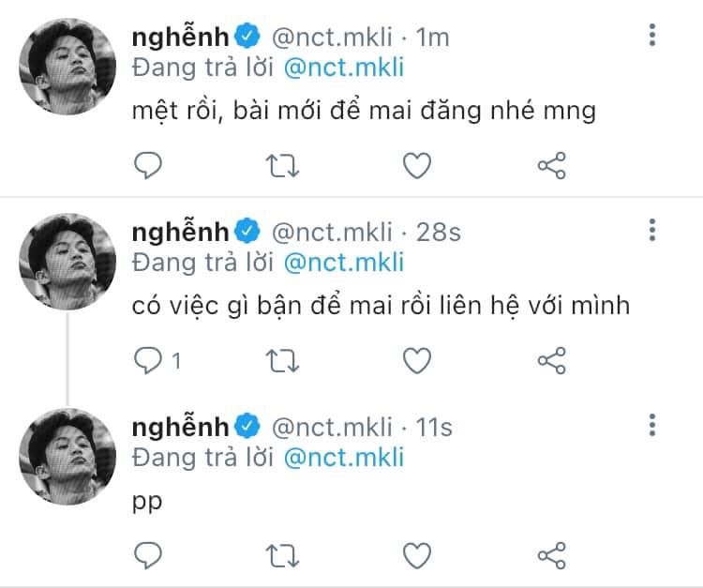
Task: Share the "có việc gì bận" tweet
Action: 551,360
